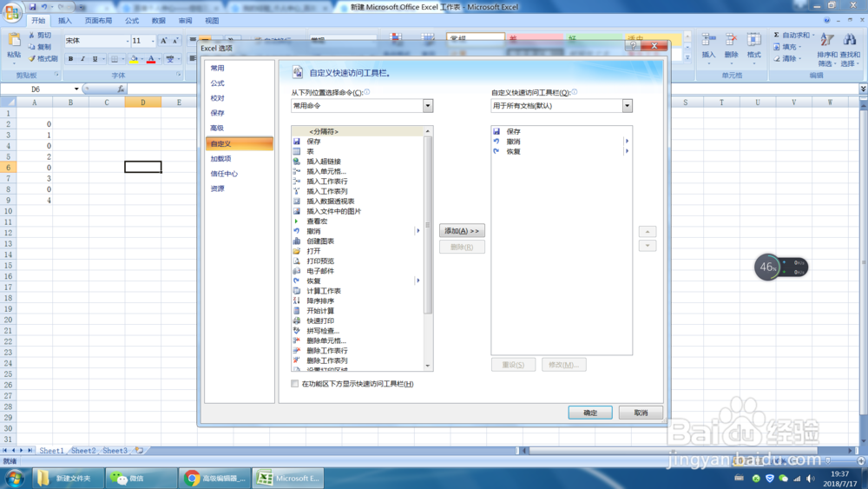The image size is (868, 489).
Task: Click the Underline button in the ribbon
Action: coord(95,59)
